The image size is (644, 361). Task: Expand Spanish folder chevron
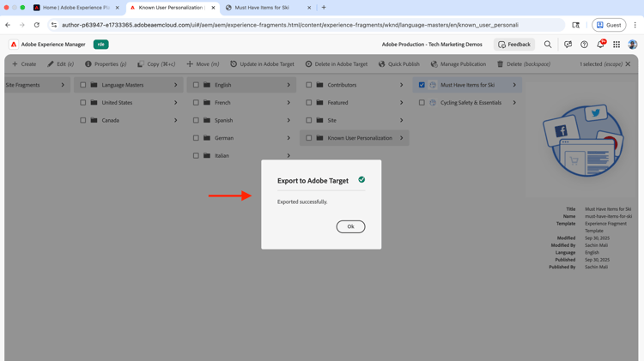pos(289,120)
